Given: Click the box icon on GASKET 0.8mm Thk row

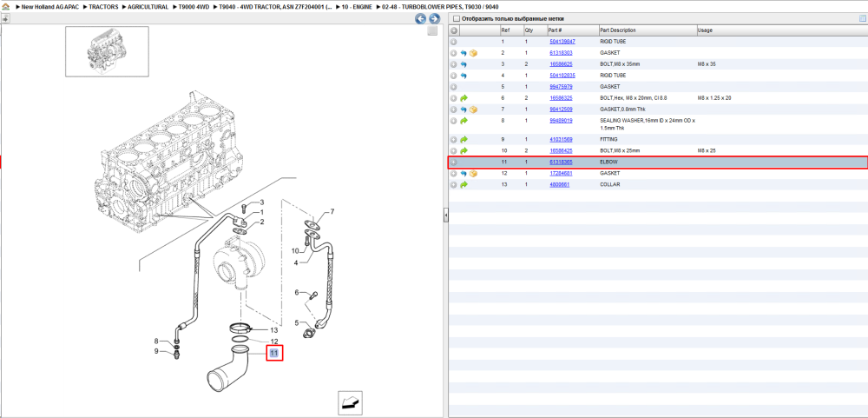Looking at the screenshot, I should [473, 109].
